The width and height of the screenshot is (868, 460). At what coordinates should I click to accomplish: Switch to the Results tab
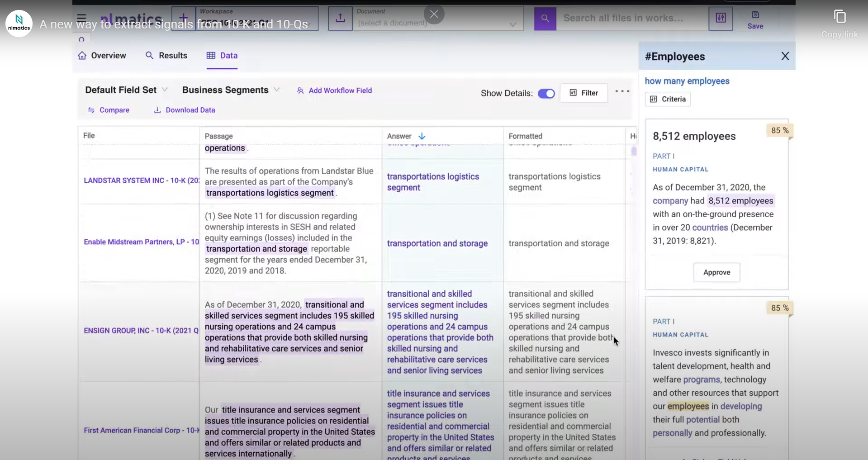166,56
